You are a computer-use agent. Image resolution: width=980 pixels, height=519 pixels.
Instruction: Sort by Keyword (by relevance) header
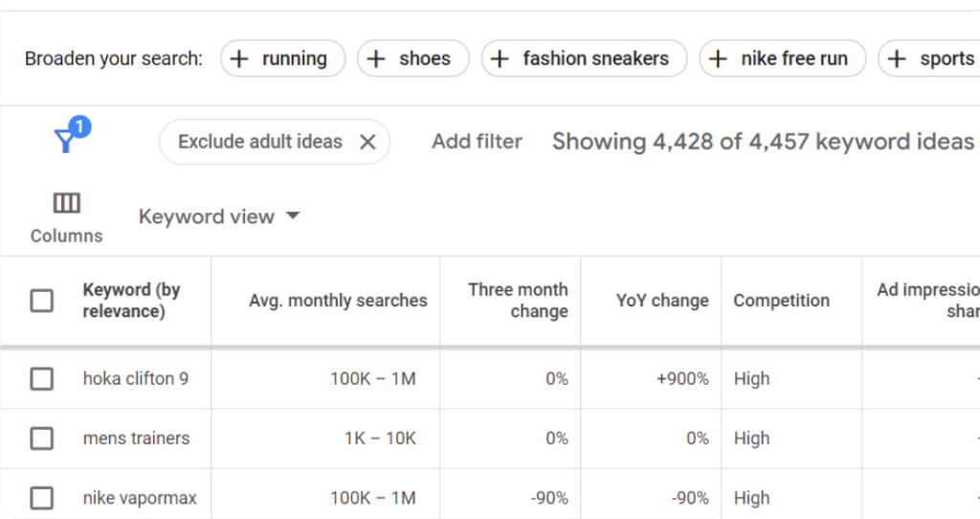pos(131,300)
